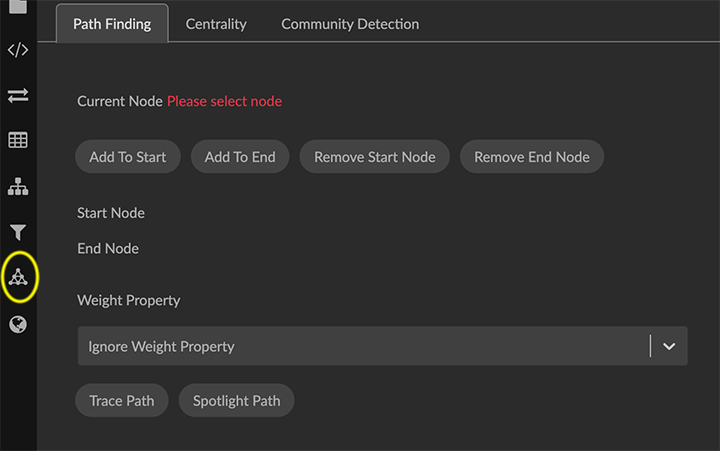Viewport: 720px width, 451px height.
Task: Open the Community Detection tab
Action: point(350,24)
